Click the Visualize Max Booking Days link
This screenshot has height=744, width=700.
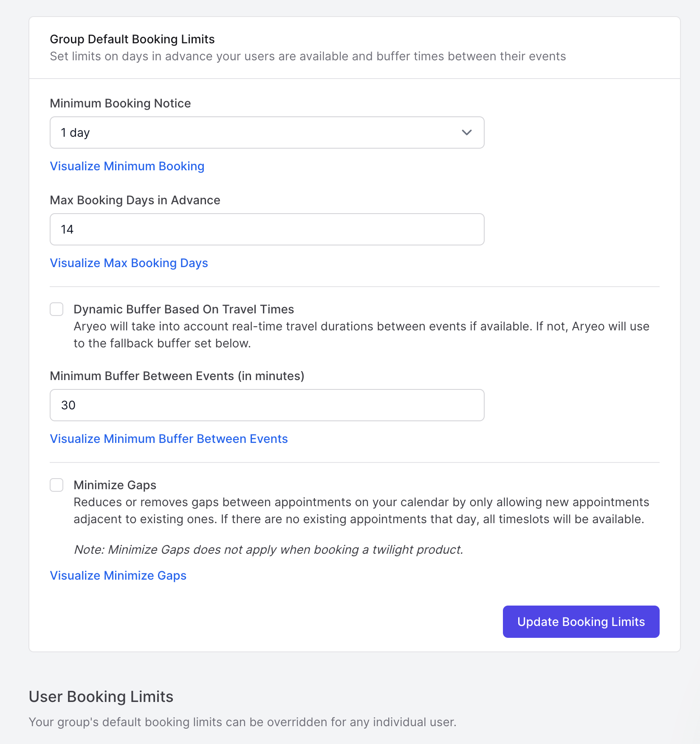pos(129,263)
